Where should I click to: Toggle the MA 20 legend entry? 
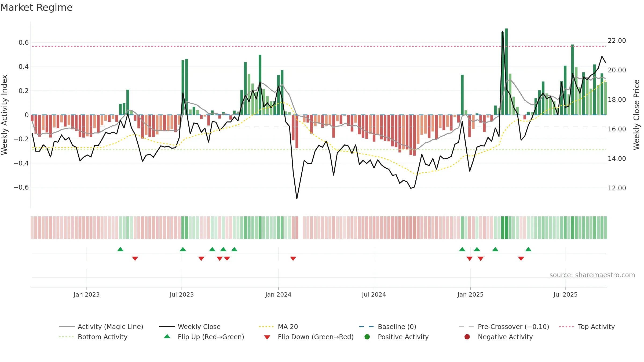pyautogui.click(x=279, y=327)
